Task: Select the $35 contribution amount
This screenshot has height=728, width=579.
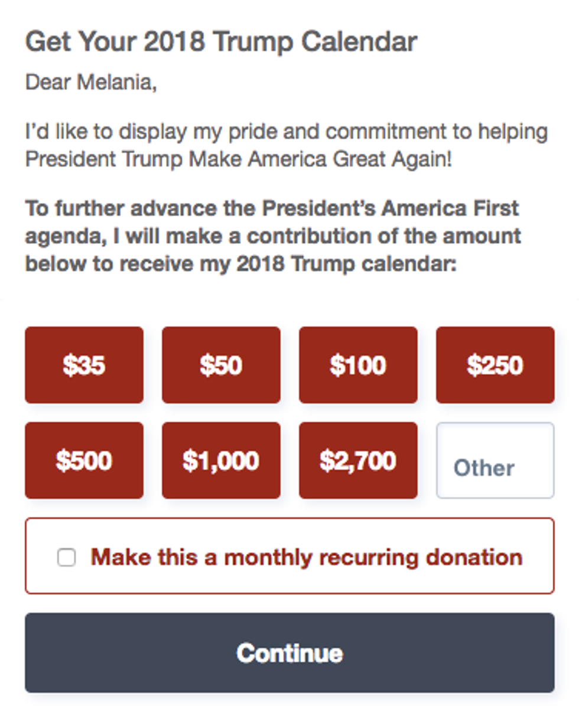Action: [84, 365]
